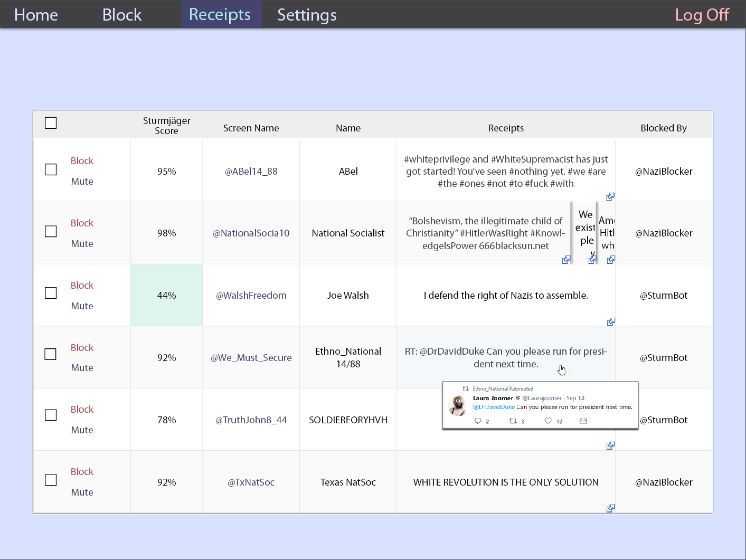Click the retweet icon on Laura Joomer's tweet
The height and width of the screenshot is (560, 746).
[513, 421]
